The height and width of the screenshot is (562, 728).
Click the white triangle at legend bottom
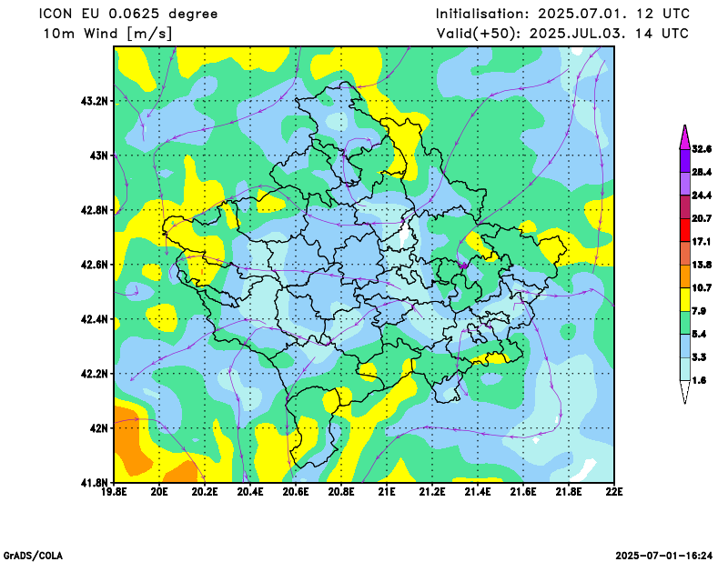pos(685,392)
